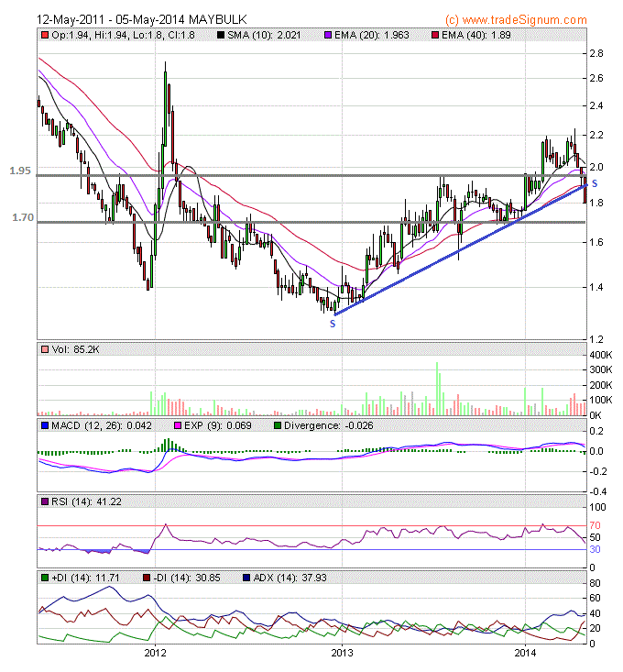Click the RSI (14): 41.22 label

pyautogui.click(x=86, y=501)
